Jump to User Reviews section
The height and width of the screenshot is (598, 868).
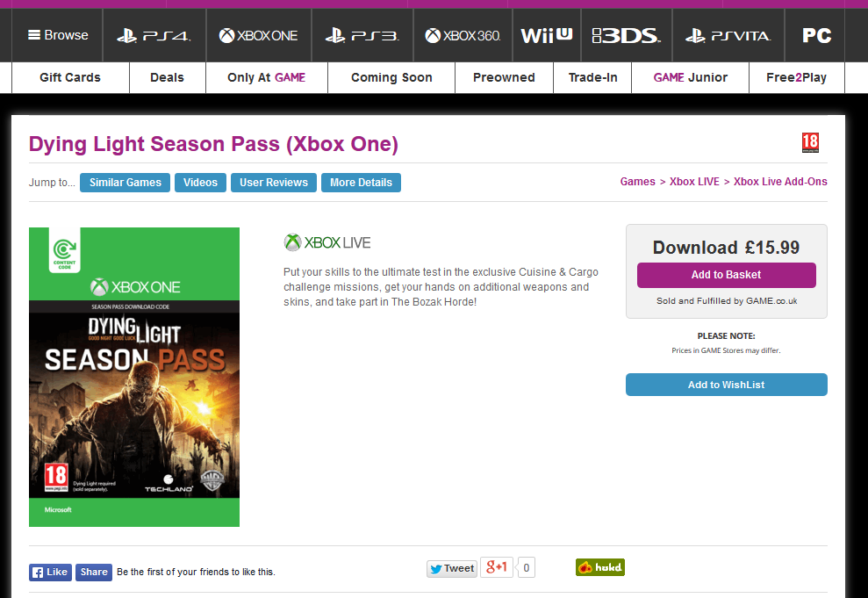[274, 183]
